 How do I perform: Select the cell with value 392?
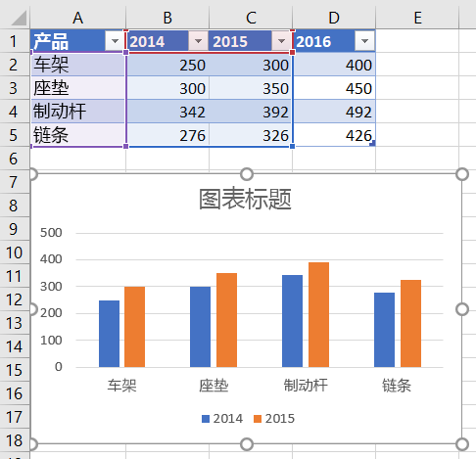251,112
